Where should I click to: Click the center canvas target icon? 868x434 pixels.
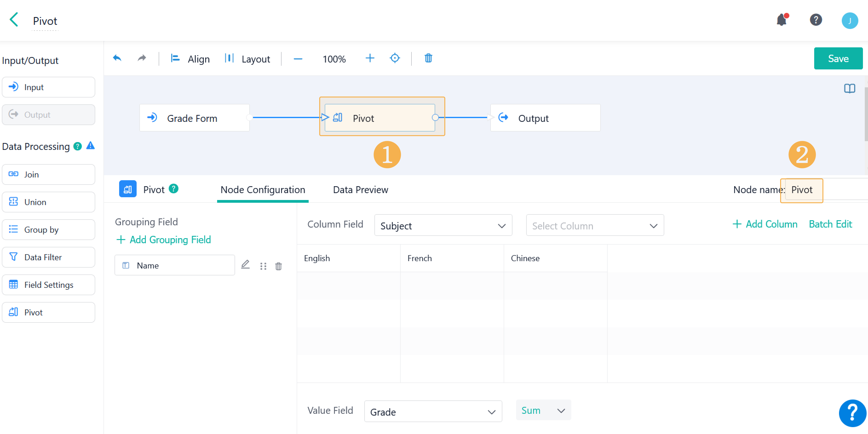[395, 58]
